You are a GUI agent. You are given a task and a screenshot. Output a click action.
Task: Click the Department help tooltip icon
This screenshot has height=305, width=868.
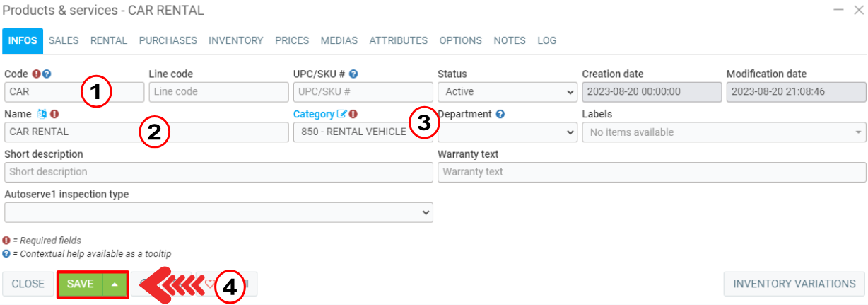pyautogui.click(x=500, y=114)
